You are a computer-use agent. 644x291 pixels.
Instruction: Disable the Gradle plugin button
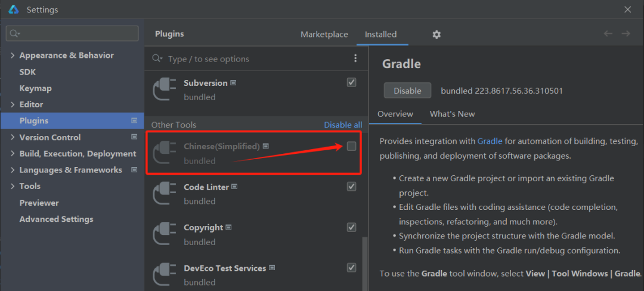pyautogui.click(x=407, y=91)
